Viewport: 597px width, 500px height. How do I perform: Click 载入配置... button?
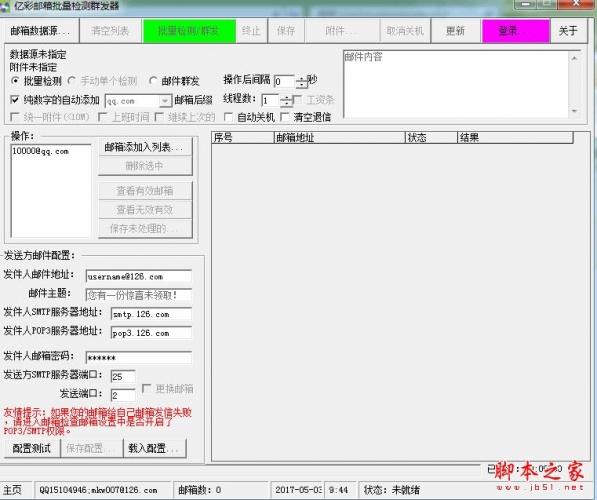point(155,448)
